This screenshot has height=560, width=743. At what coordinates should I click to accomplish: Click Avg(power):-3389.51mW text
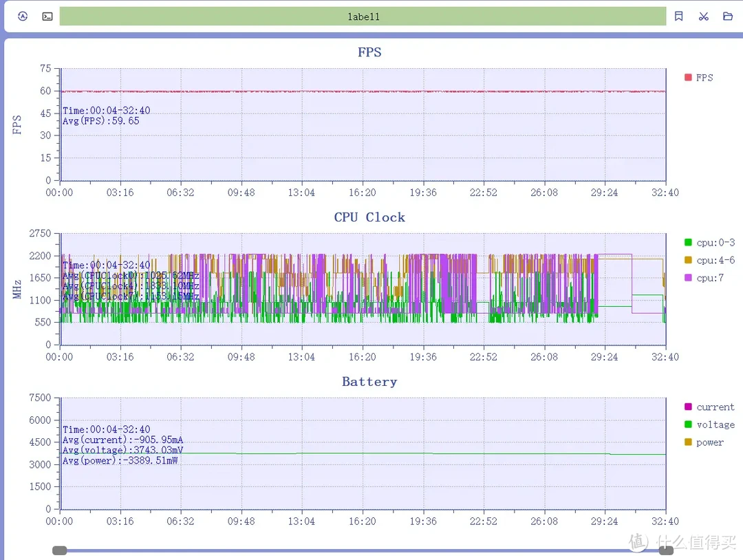(120, 460)
